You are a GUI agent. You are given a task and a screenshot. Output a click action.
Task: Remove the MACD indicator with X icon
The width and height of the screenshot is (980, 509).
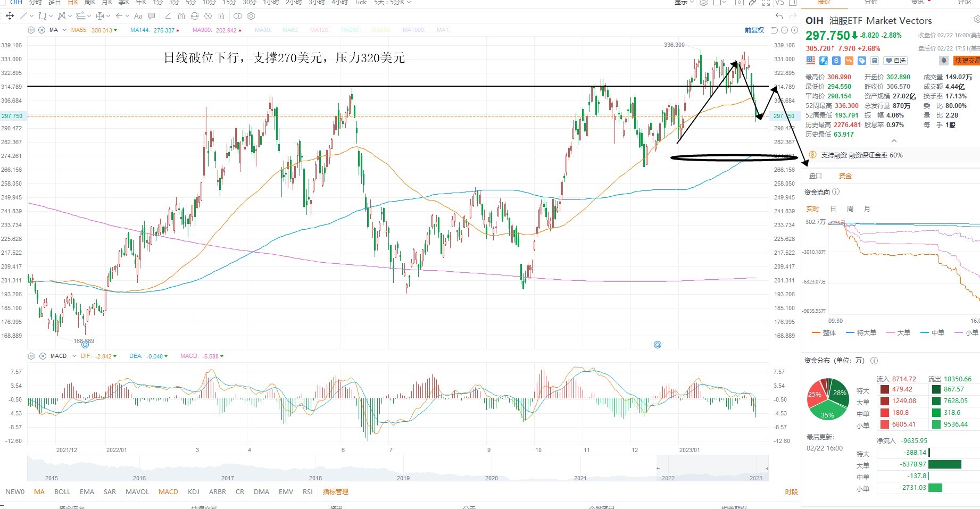(x=41, y=356)
